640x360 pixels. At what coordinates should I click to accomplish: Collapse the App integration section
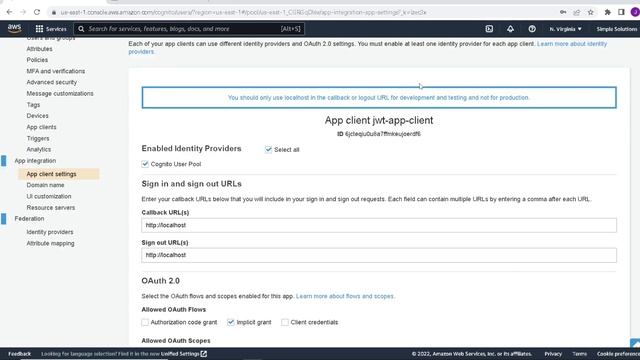[x=35, y=160]
